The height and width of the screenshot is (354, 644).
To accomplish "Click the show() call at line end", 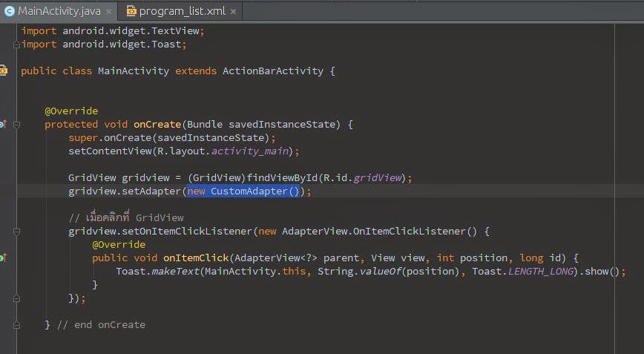I will coord(601,272).
